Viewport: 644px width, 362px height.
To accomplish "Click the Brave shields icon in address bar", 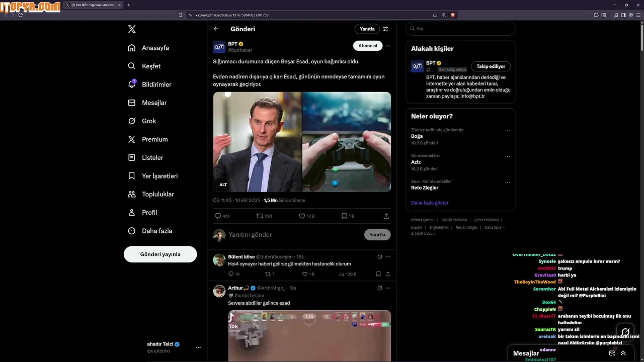I will 453,15.
